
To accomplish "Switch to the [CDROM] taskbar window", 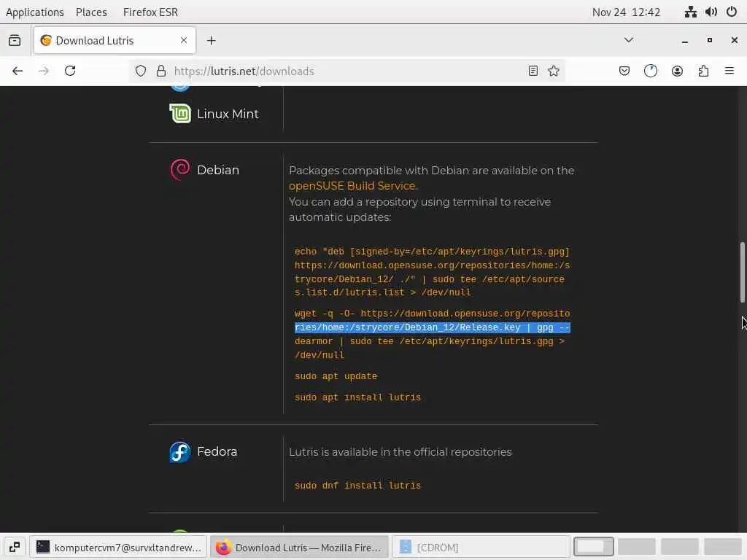I will [x=481, y=547].
